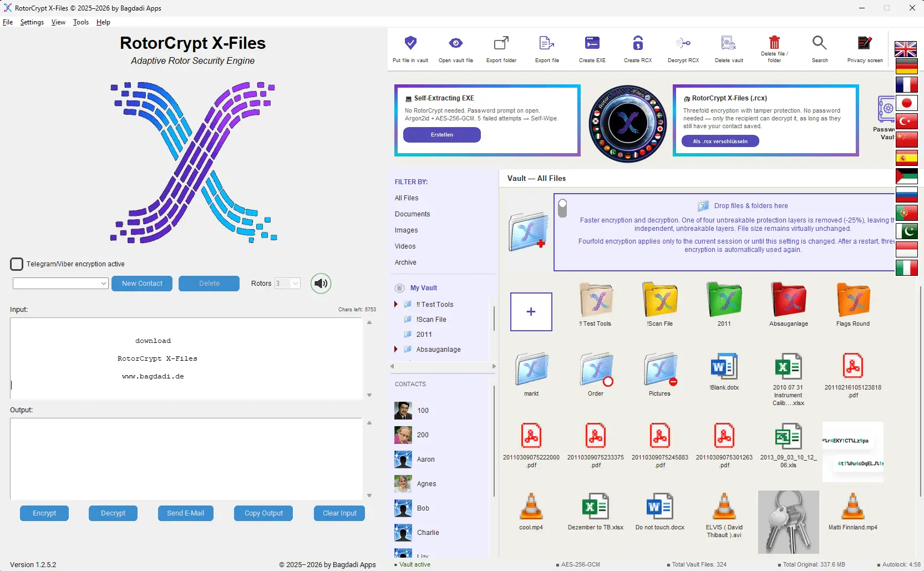
Task: Open vault file with eye icon
Action: [x=456, y=43]
